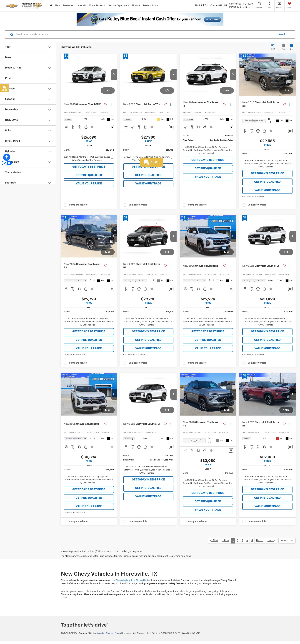The width and height of the screenshot is (300, 644).
Task: Next photo arrow on $30,490 Equinox LT
Action: click(292, 236)
